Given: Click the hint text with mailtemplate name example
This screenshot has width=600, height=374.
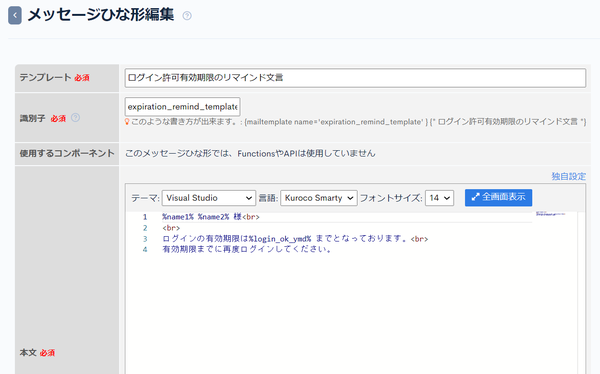Looking at the screenshot, I should (359, 122).
